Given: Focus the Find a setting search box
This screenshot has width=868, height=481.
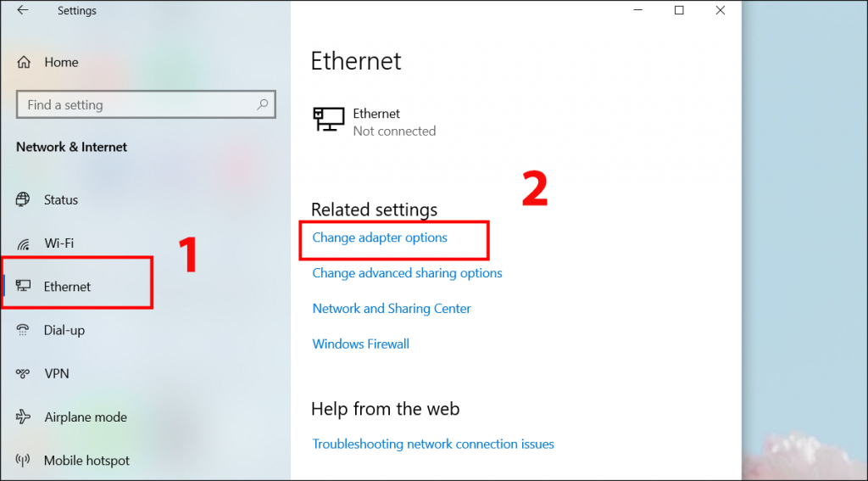Looking at the screenshot, I should coord(146,104).
